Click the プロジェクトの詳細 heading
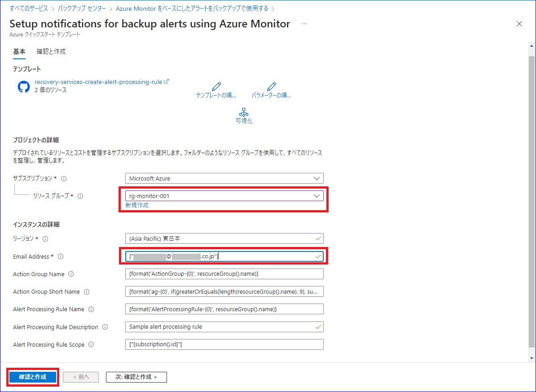 [36, 140]
